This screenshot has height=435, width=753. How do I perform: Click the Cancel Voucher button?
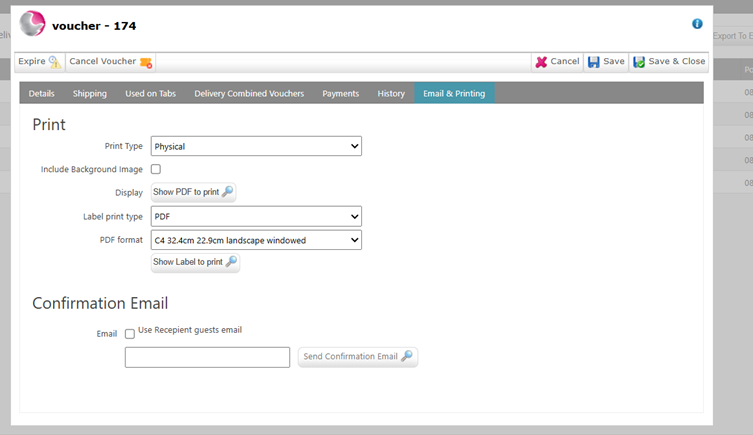pyautogui.click(x=110, y=62)
